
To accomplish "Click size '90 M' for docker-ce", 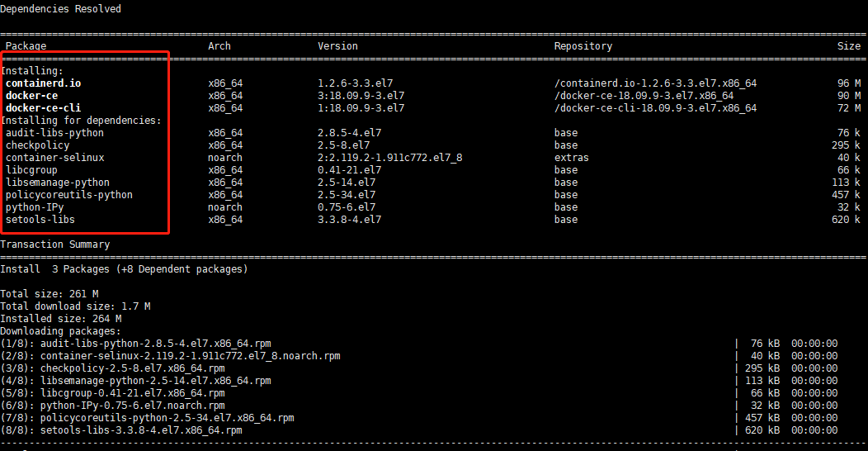I will (x=849, y=95).
